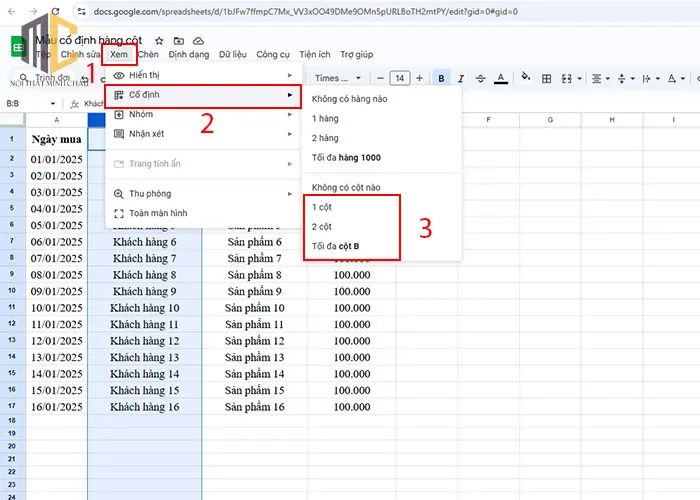Click cell 'Khách hàng 12'

(x=145, y=341)
